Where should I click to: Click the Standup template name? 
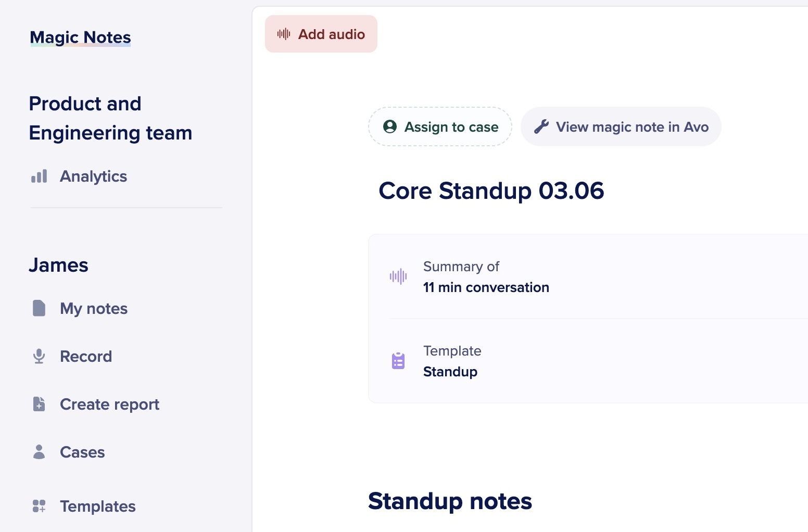450,372
